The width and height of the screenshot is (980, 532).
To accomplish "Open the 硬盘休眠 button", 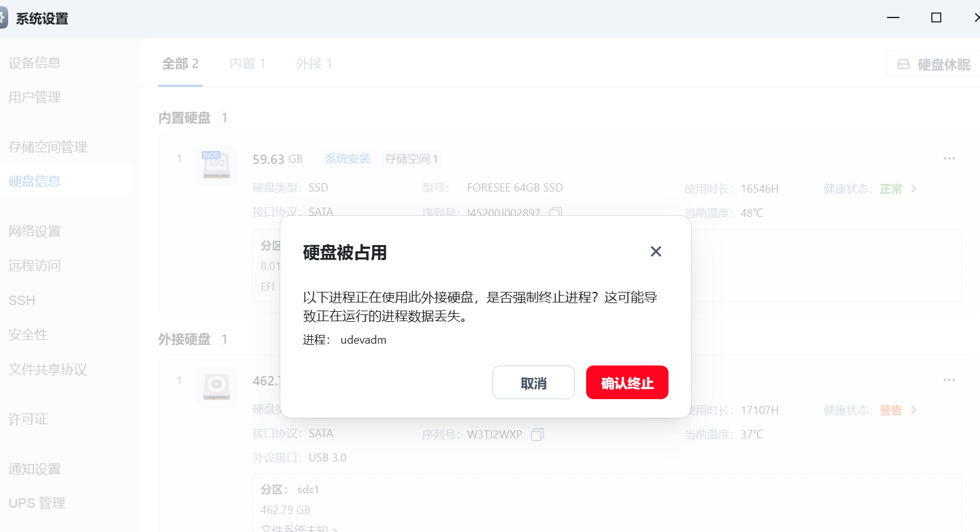I will (x=933, y=64).
